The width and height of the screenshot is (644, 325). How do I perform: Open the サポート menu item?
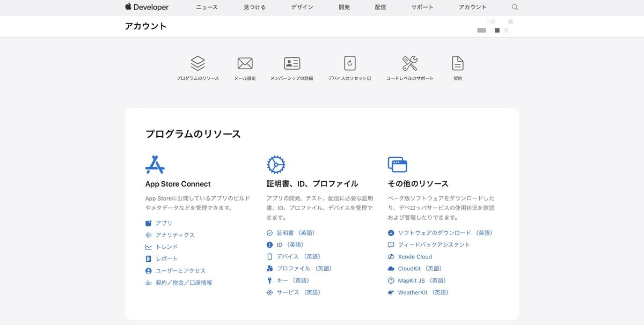[422, 7]
